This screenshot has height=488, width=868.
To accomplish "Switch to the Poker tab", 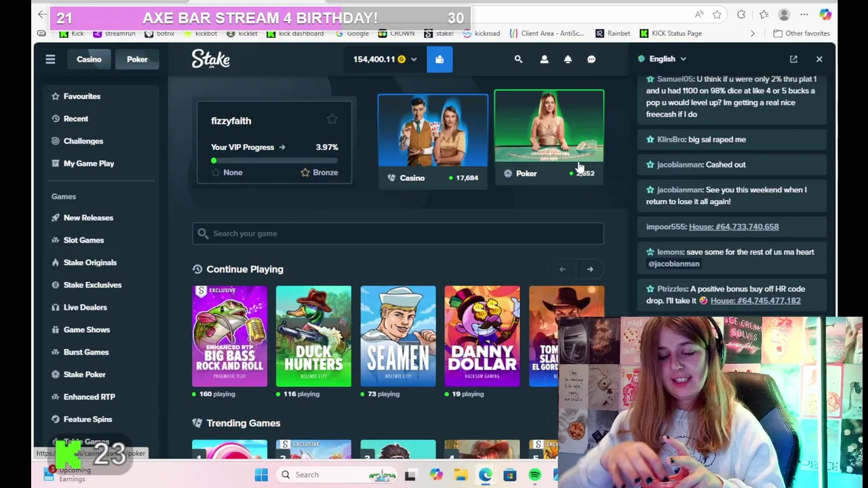I will pyautogui.click(x=137, y=60).
